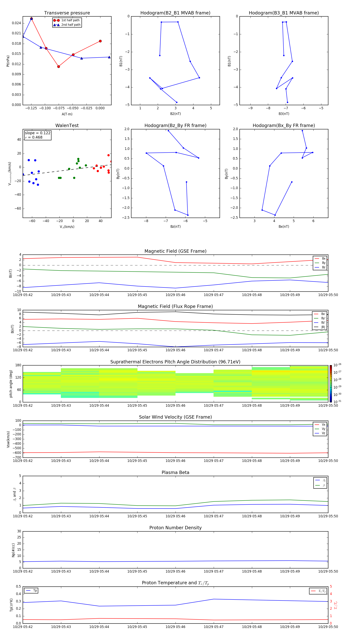Click the 'r = 0.468' annotation text
This screenshot has width=351, height=644.
(x=34, y=137)
